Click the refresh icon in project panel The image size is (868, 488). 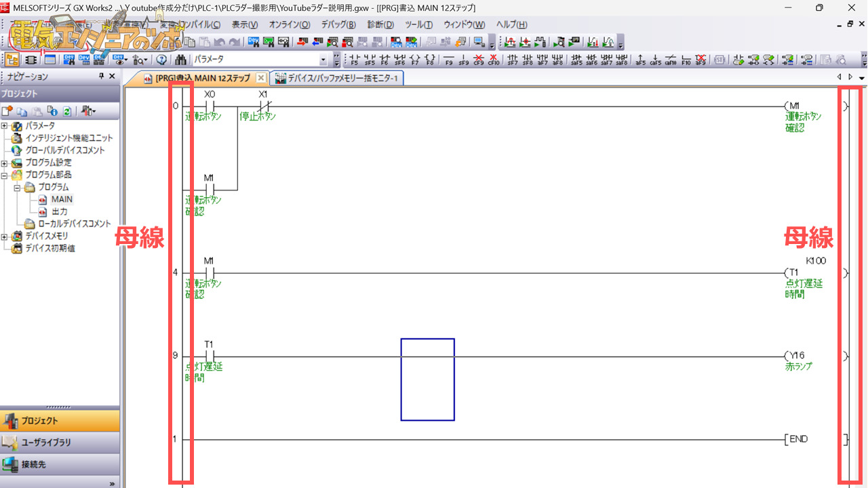[67, 111]
